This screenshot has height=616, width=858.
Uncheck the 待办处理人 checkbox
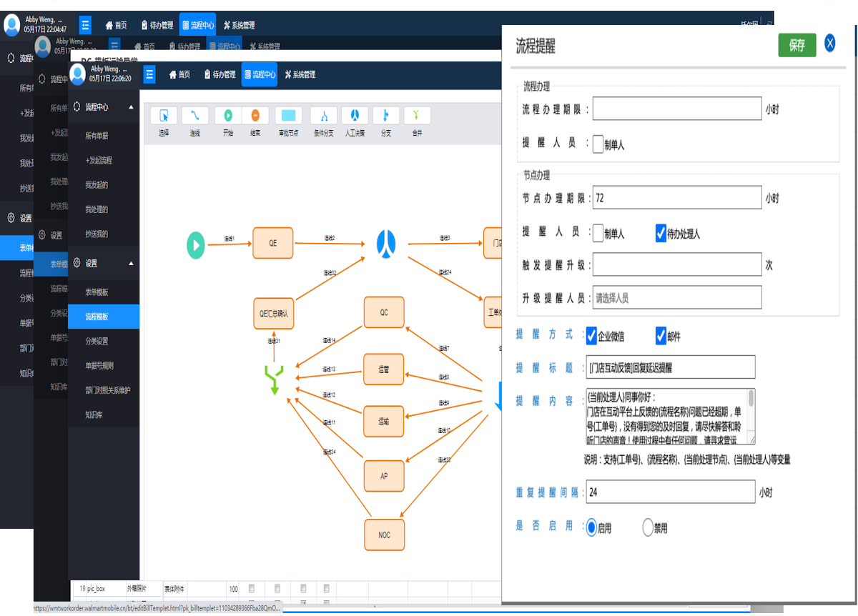[661, 233]
